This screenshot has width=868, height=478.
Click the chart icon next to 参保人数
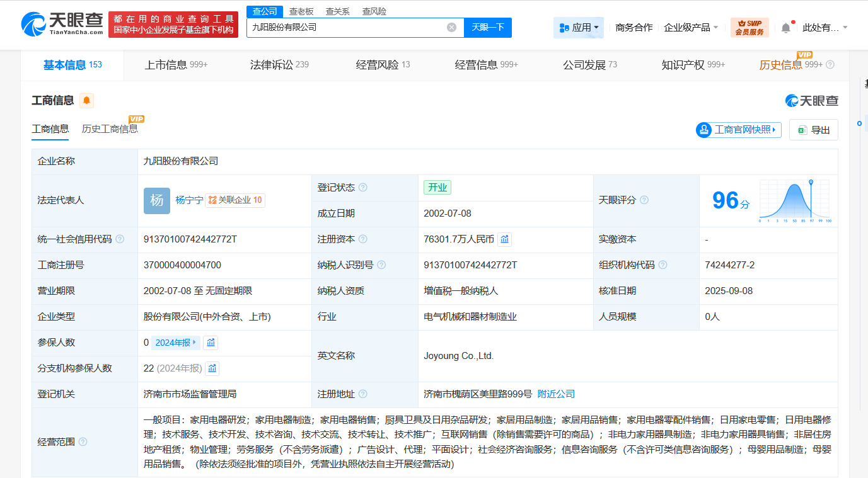pyautogui.click(x=210, y=342)
